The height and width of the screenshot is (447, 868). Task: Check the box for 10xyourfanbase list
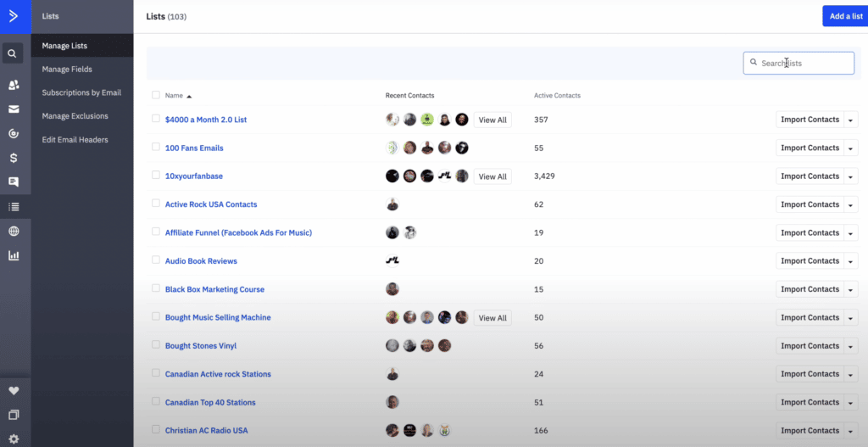[x=156, y=175]
